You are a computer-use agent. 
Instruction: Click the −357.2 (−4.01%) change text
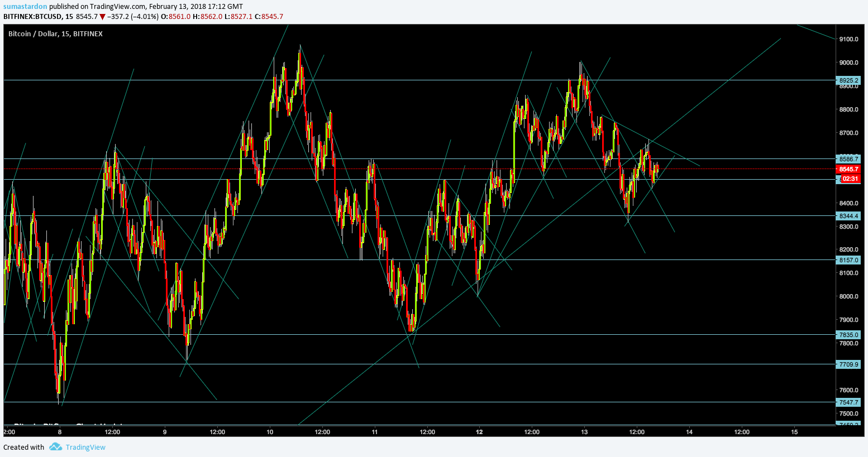click(x=133, y=16)
